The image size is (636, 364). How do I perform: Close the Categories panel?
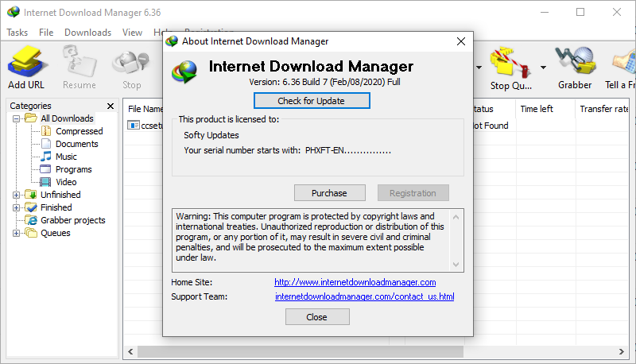tap(111, 106)
